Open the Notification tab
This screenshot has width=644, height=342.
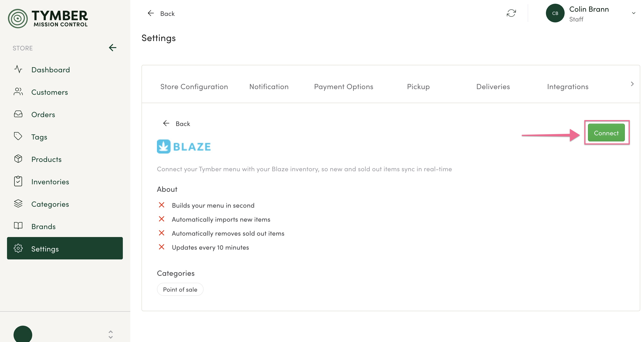[269, 87]
